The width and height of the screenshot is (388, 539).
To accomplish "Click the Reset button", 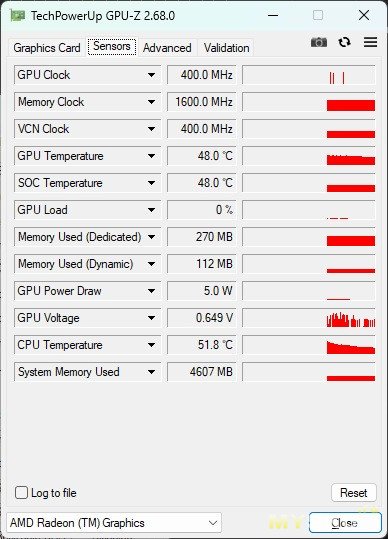I will 354,493.
